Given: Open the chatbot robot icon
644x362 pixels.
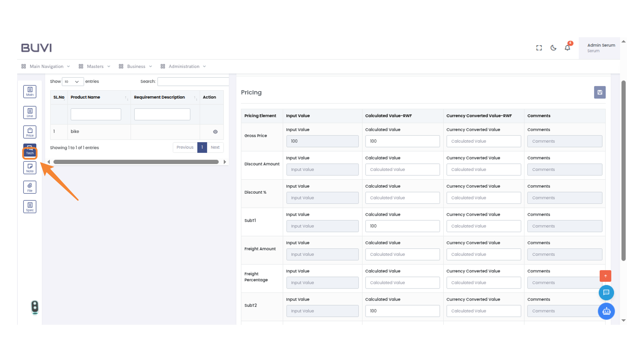Looking at the screenshot, I should (606, 311).
